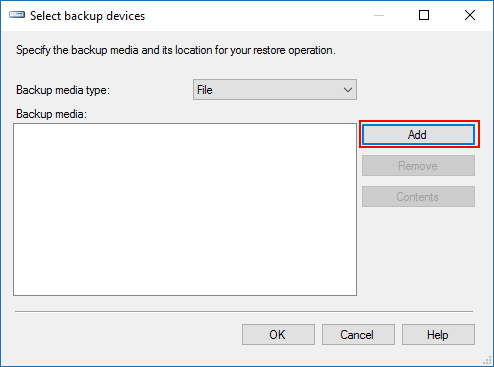
Task: Click inside the empty Backup media list
Action: click(185, 209)
